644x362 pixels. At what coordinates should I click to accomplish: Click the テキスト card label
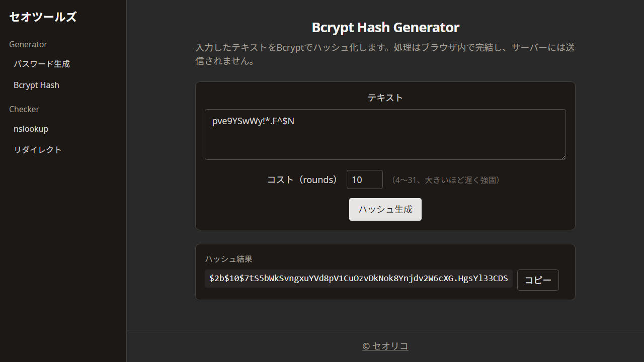[x=385, y=98]
